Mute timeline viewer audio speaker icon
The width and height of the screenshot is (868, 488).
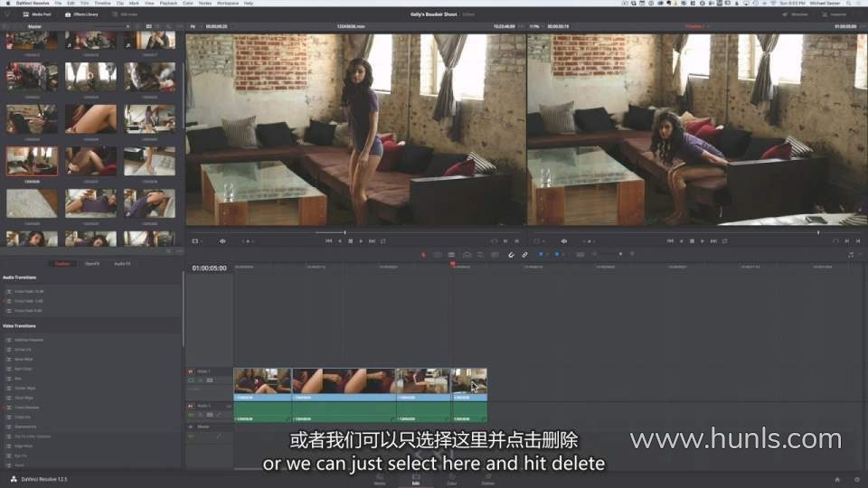click(564, 241)
